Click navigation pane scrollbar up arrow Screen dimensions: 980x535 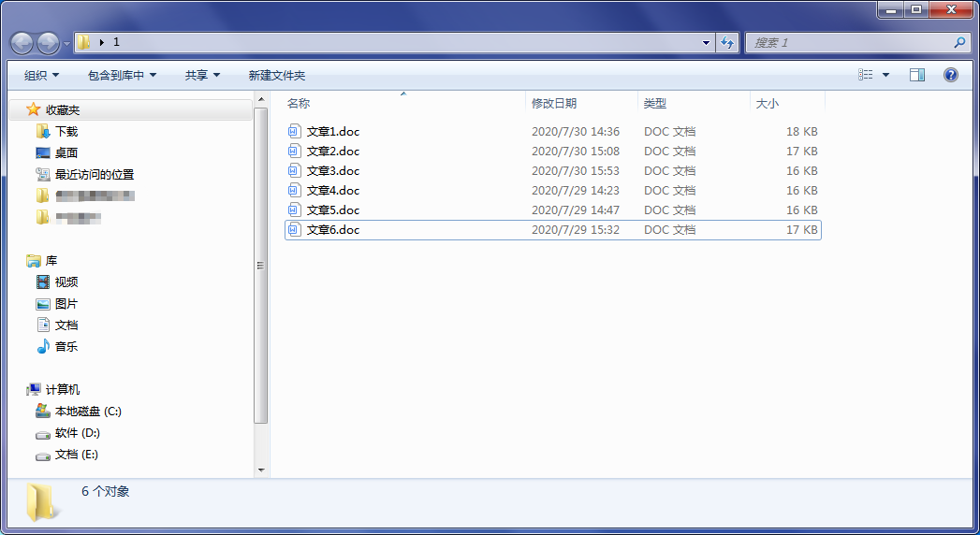[x=261, y=98]
